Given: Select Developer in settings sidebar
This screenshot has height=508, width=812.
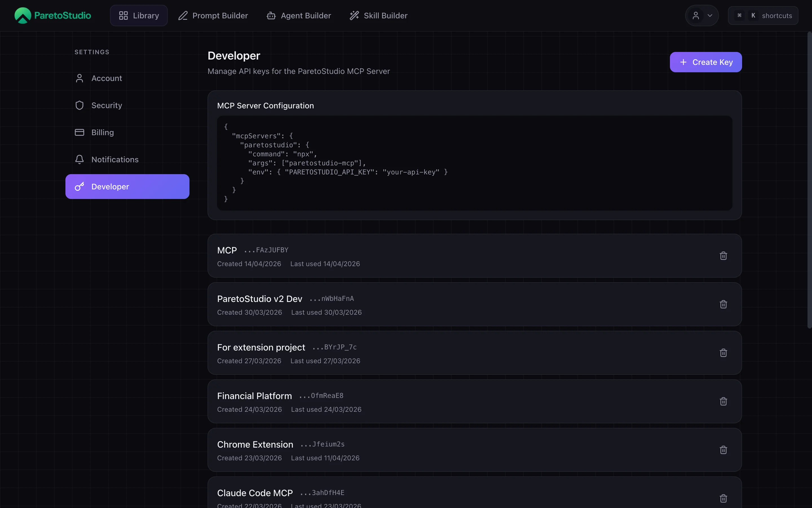Looking at the screenshot, I should pos(127,187).
